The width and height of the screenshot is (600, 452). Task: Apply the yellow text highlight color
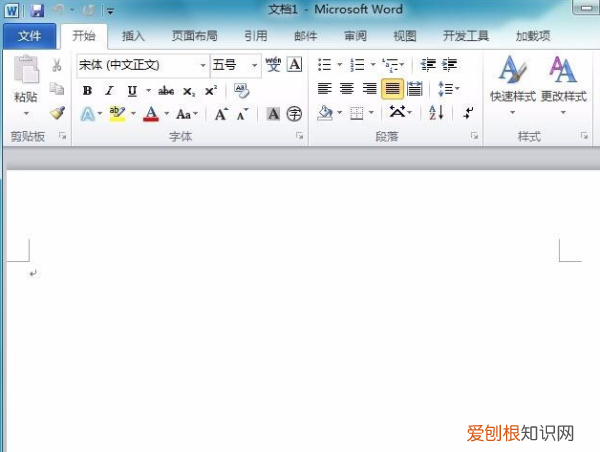(117, 114)
